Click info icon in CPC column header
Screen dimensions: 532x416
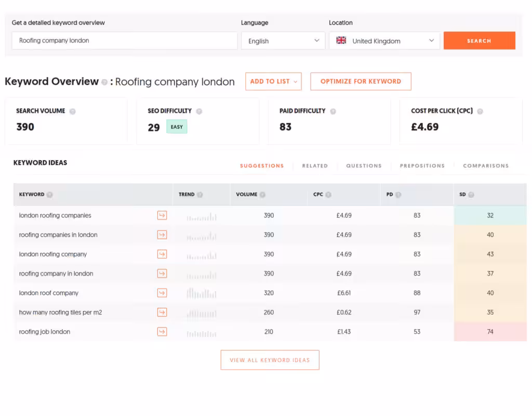[328, 194]
